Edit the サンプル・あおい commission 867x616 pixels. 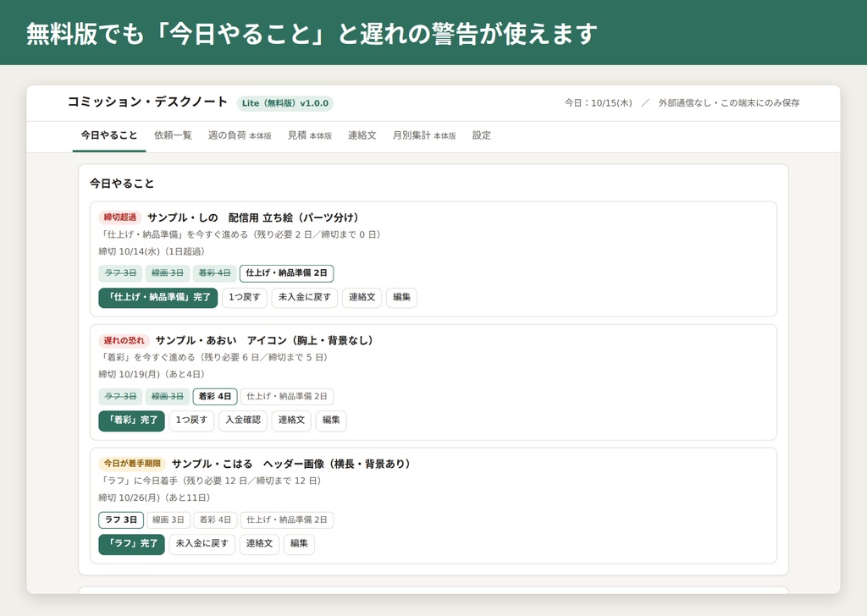coord(331,421)
